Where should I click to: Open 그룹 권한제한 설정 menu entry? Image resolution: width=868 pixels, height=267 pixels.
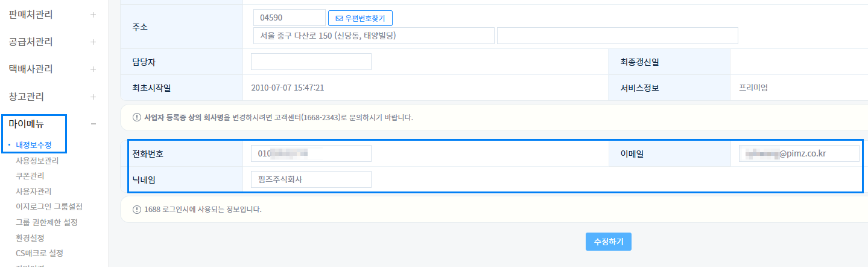click(47, 222)
